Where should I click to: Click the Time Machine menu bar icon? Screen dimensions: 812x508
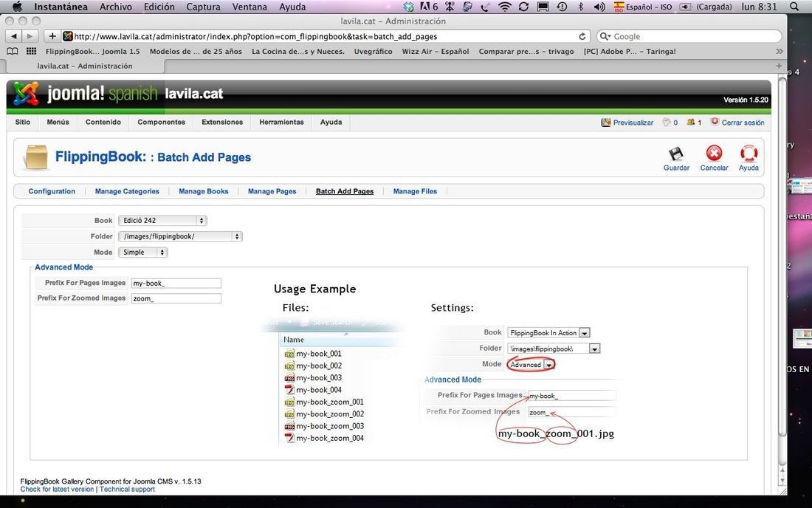[x=562, y=7]
